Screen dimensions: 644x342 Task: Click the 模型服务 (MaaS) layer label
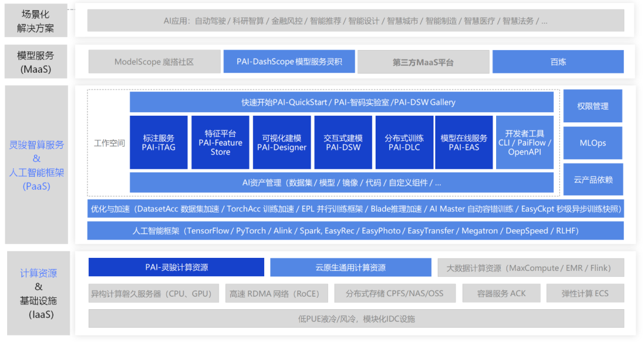(36, 61)
